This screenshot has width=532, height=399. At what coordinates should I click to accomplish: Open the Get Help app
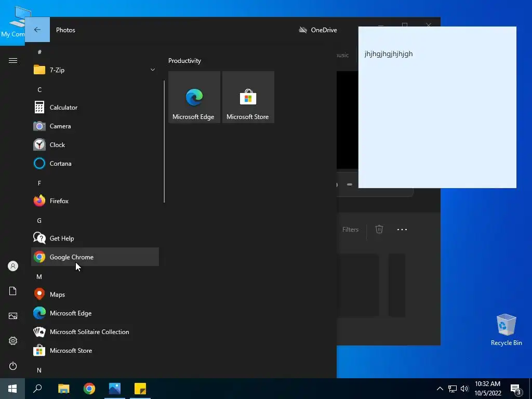[x=95, y=238]
